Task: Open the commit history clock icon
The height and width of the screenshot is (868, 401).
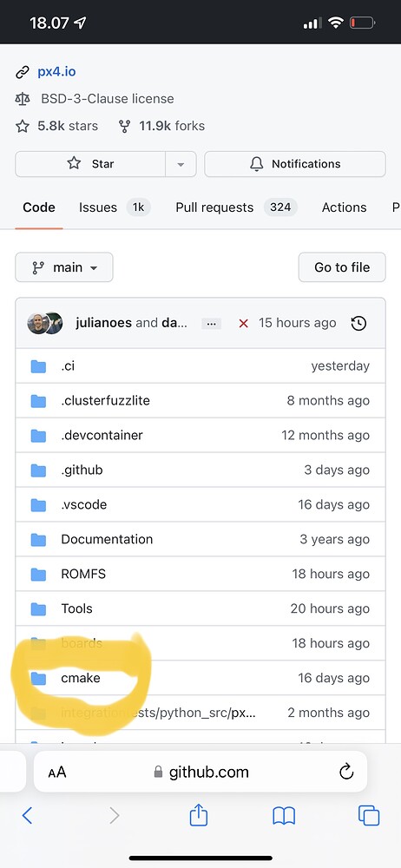Action: (x=359, y=323)
